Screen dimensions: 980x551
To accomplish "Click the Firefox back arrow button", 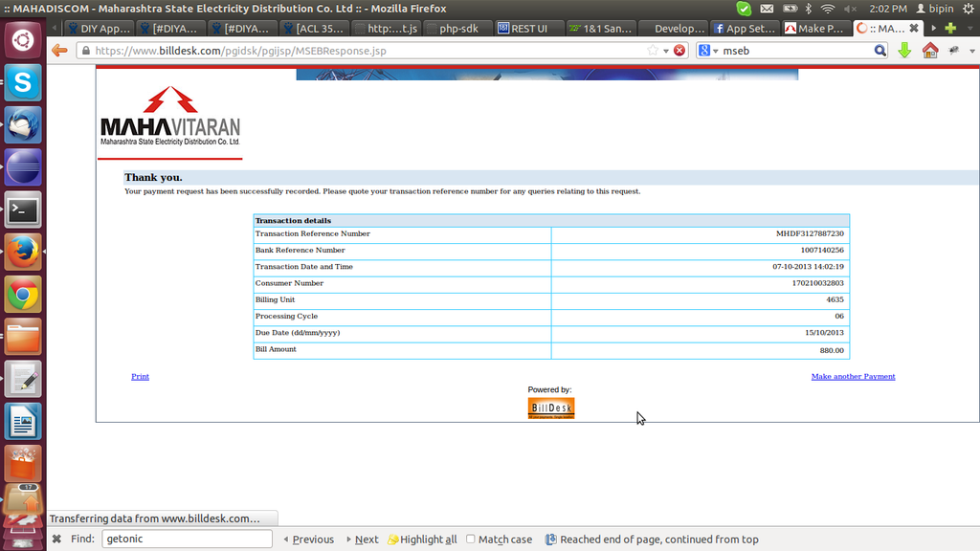I will [59, 50].
